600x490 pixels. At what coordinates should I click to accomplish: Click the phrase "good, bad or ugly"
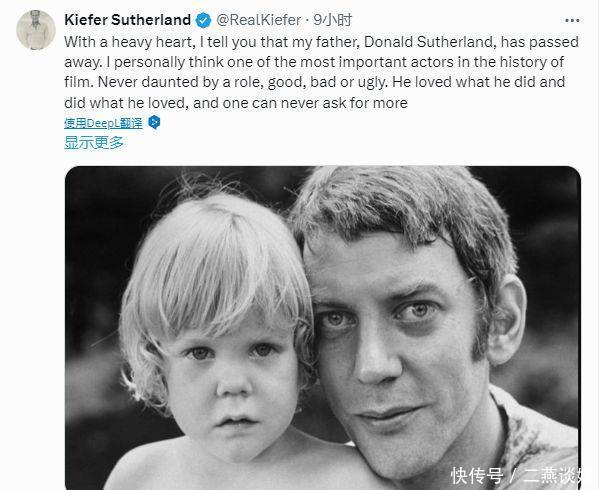pos(314,83)
